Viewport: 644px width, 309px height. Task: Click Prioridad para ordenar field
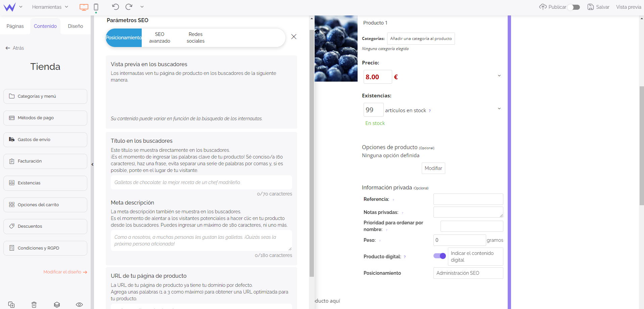[x=472, y=226]
